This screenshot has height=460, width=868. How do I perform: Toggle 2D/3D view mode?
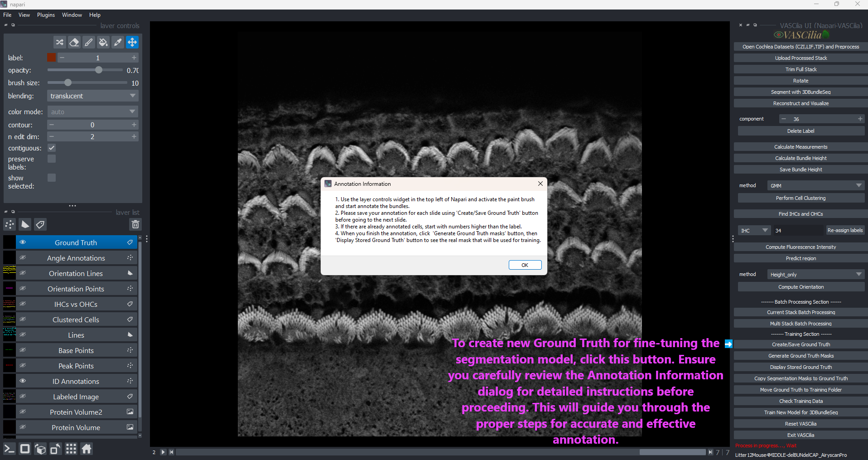[25, 449]
